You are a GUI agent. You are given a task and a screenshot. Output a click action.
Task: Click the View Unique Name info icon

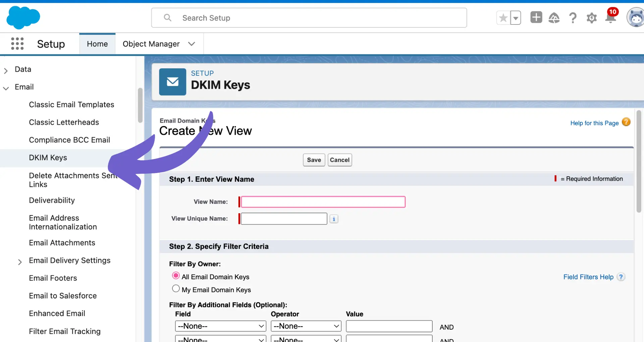pyautogui.click(x=334, y=219)
